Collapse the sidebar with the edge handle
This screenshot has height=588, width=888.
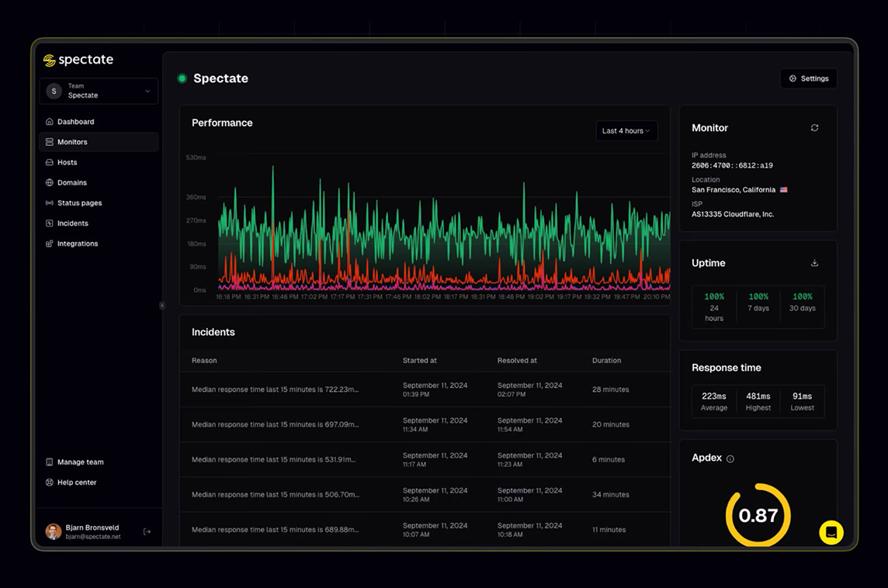pyautogui.click(x=162, y=306)
